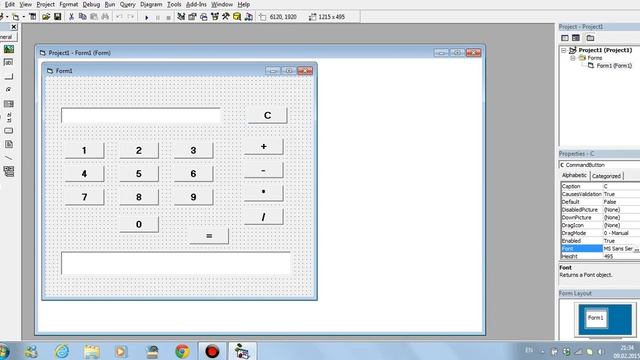Open Internet Explorer from the taskbar
Image resolution: width=640 pixels, height=360 pixels.
point(62,351)
